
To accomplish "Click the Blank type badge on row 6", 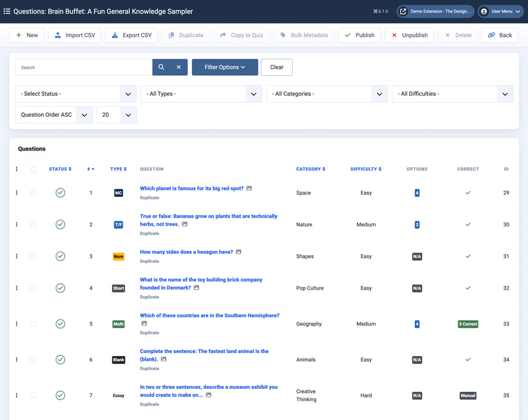I will [x=119, y=360].
